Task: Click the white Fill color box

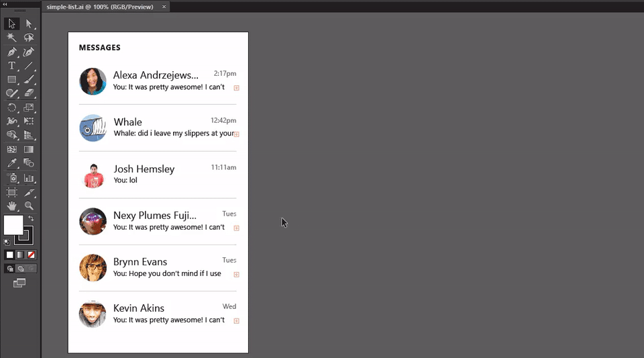Action: click(x=13, y=224)
